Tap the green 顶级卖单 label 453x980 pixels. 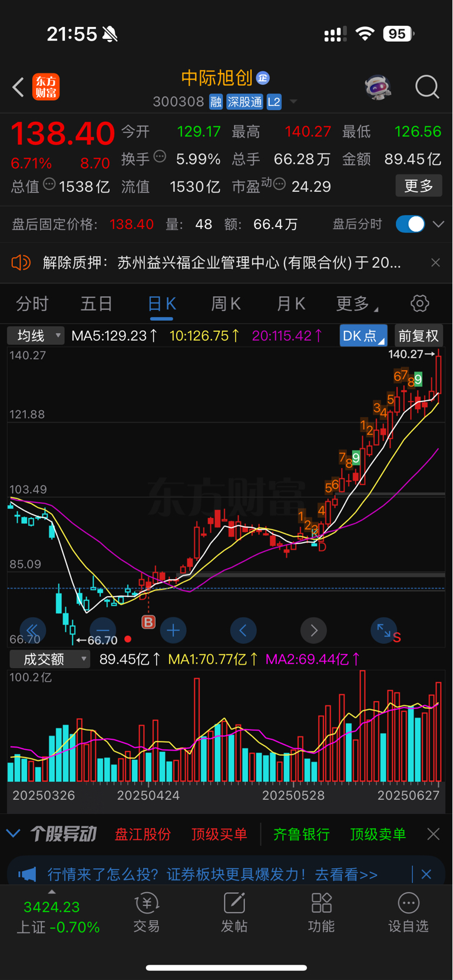pos(378,834)
